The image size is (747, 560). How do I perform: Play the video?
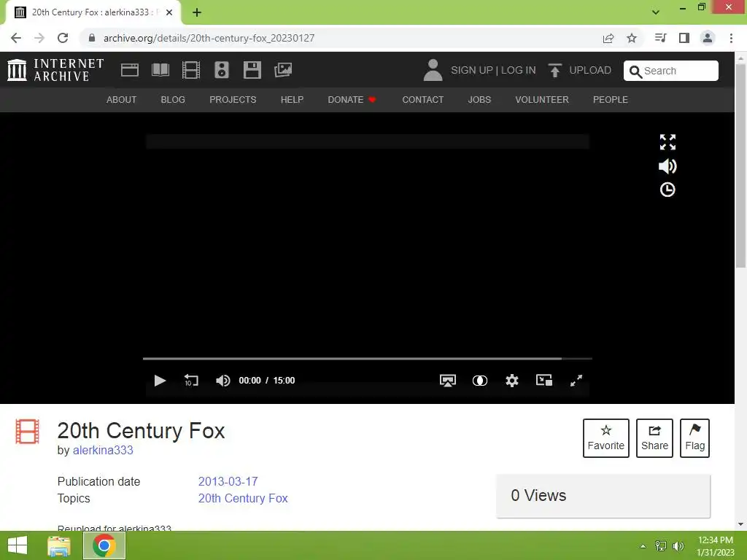tap(160, 381)
